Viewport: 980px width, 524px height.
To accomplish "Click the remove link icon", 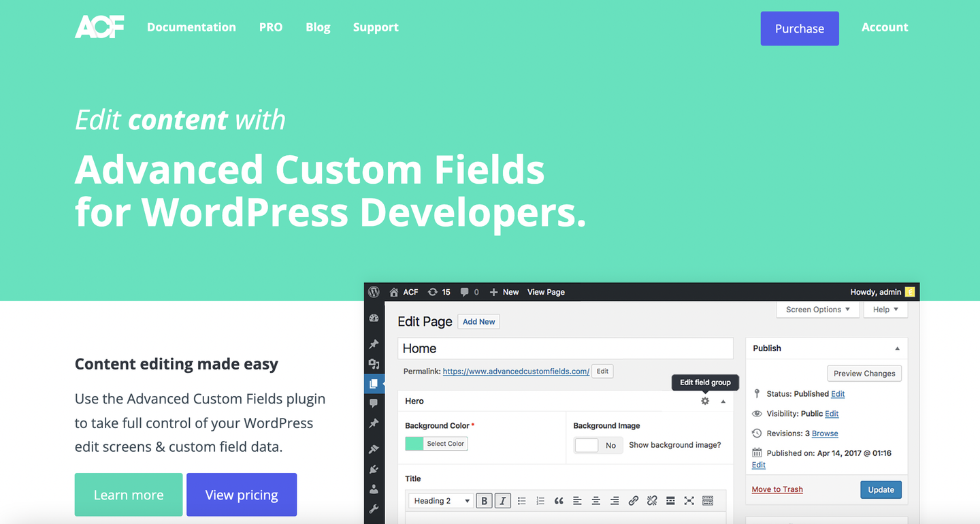I will click(x=651, y=501).
